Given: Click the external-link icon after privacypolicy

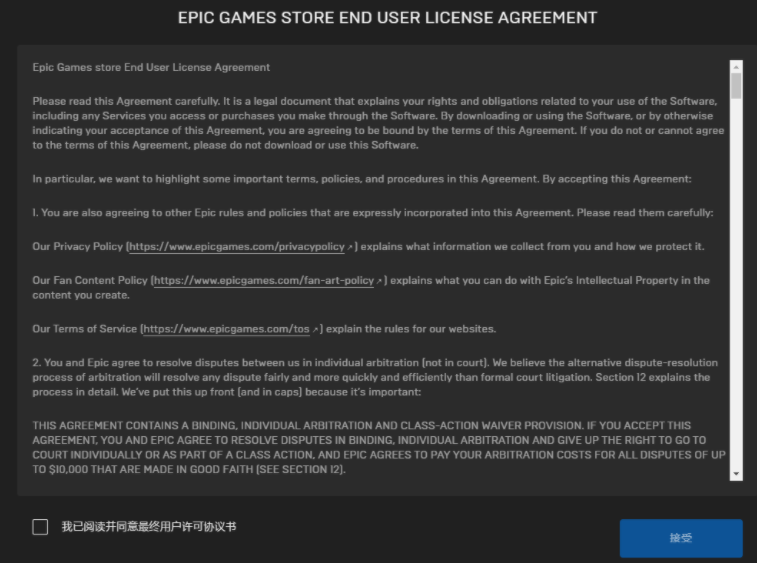Looking at the screenshot, I should (x=350, y=248).
